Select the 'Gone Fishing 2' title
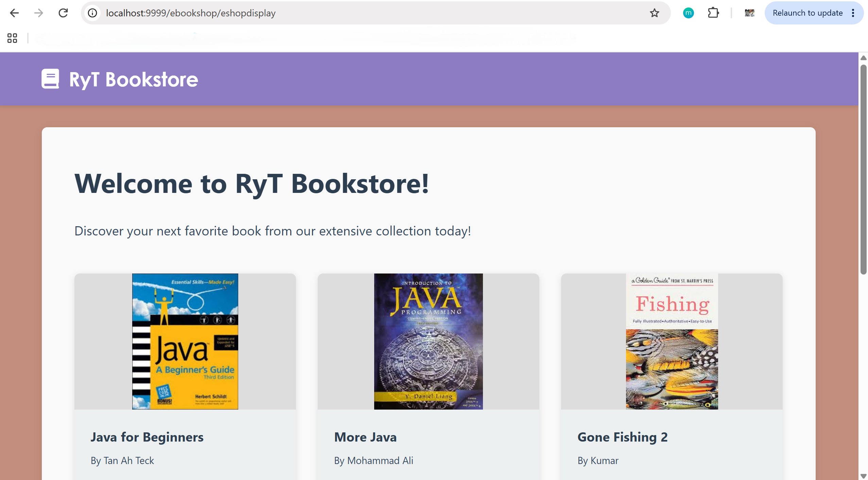Viewport: 868px width, 480px height. [623, 437]
